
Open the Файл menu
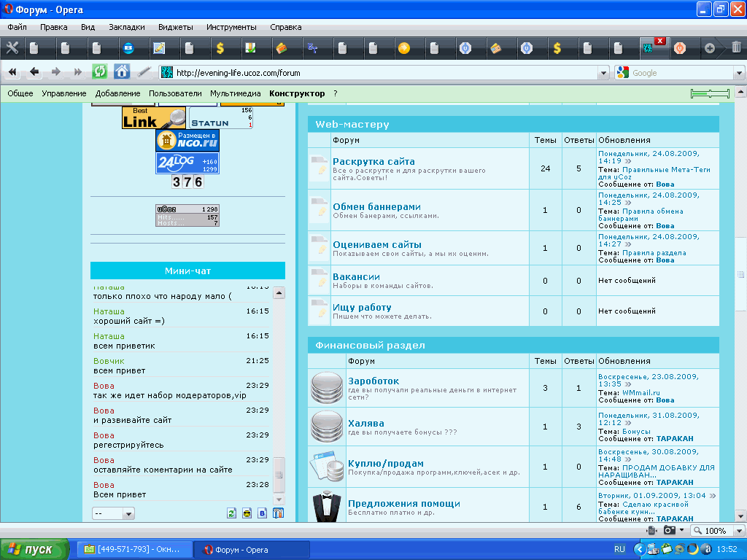coord(17,27)
